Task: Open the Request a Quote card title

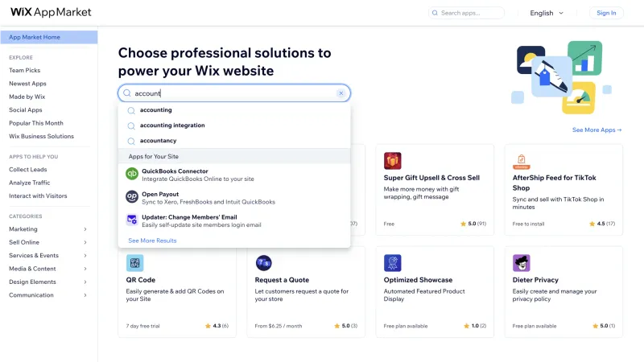Action: pos(282,280)
